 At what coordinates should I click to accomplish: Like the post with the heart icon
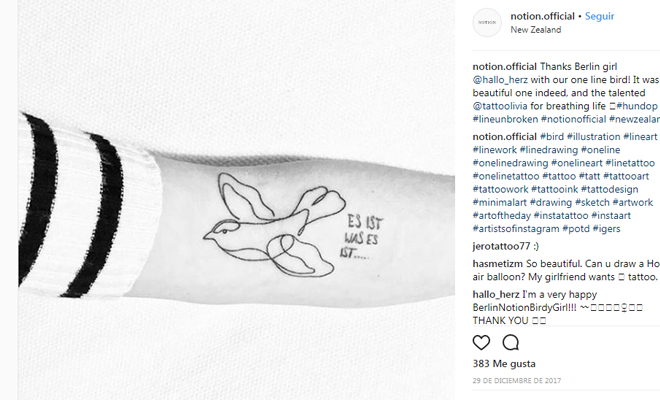(x=481, y=342)
